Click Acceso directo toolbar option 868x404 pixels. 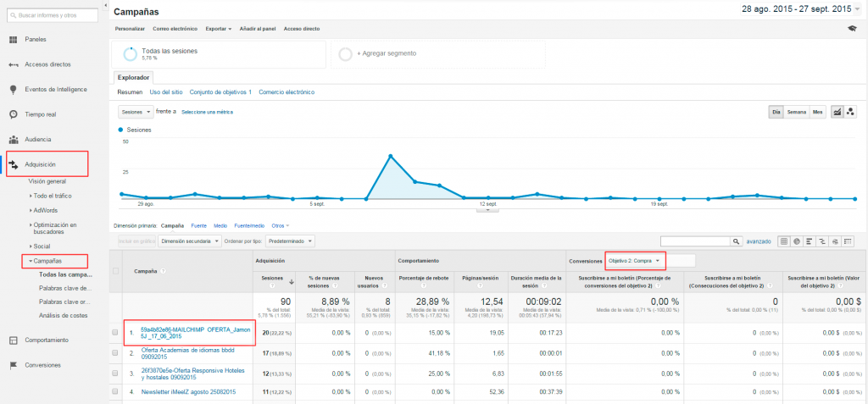(301, 29)
